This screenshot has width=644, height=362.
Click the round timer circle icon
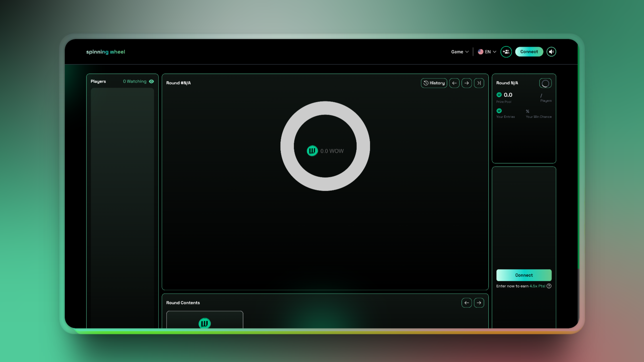545,83
